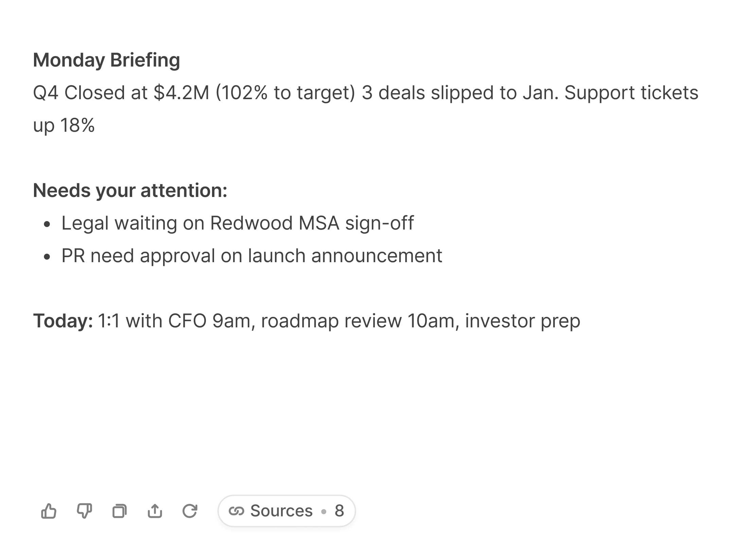Click the Redwood MSA sign-off bullet
This screenshot has height=560, width=738.
click(x=237, y=223)
